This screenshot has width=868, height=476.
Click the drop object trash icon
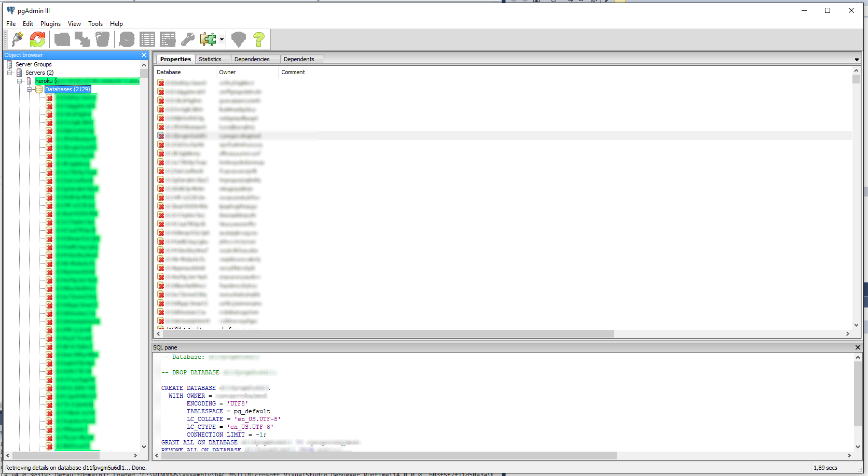click(x=103, y=39)
